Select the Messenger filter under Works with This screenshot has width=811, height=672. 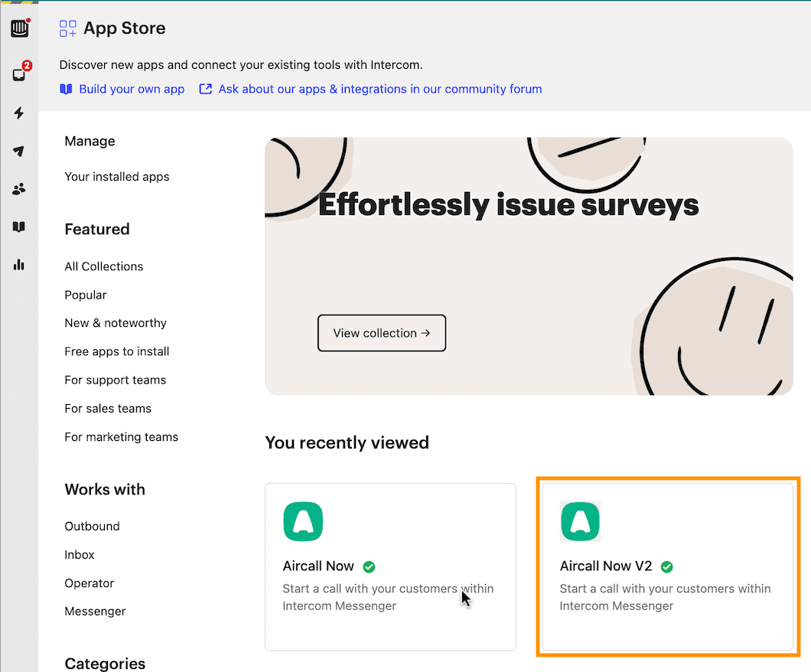click(x=95, y=611)
